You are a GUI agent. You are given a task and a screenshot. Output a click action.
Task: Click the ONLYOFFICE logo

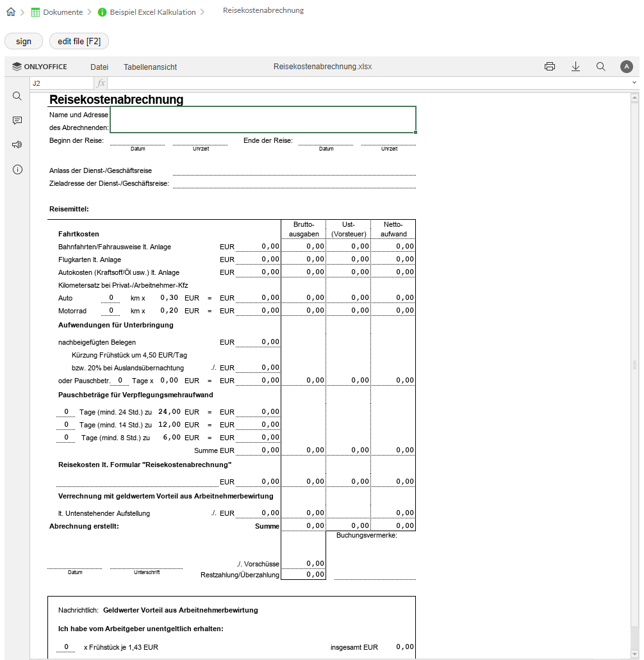tap(40, 67)
